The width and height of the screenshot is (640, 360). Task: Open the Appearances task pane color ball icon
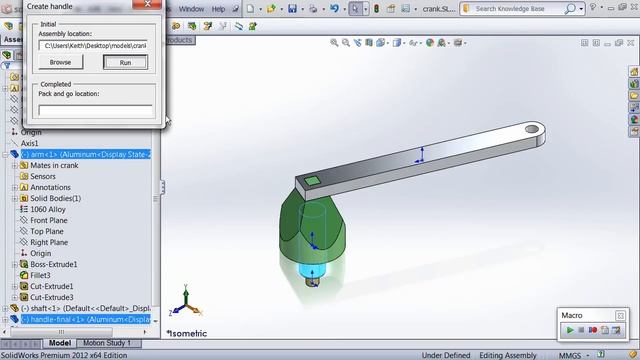634,120
